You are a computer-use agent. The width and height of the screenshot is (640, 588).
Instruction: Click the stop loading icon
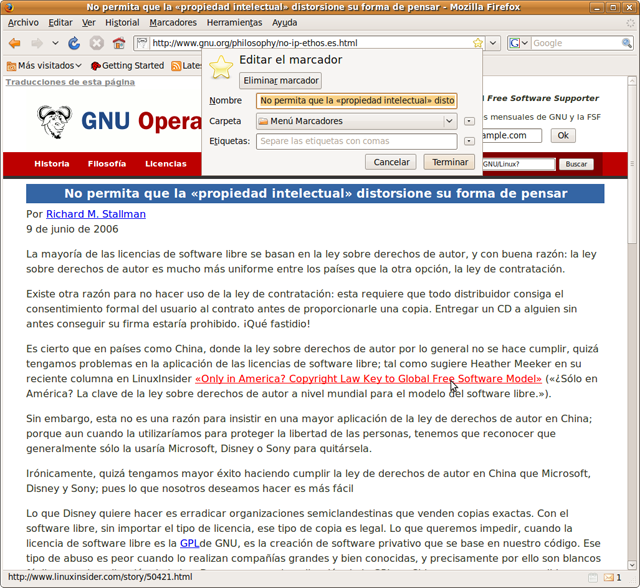tap(97, 43)
